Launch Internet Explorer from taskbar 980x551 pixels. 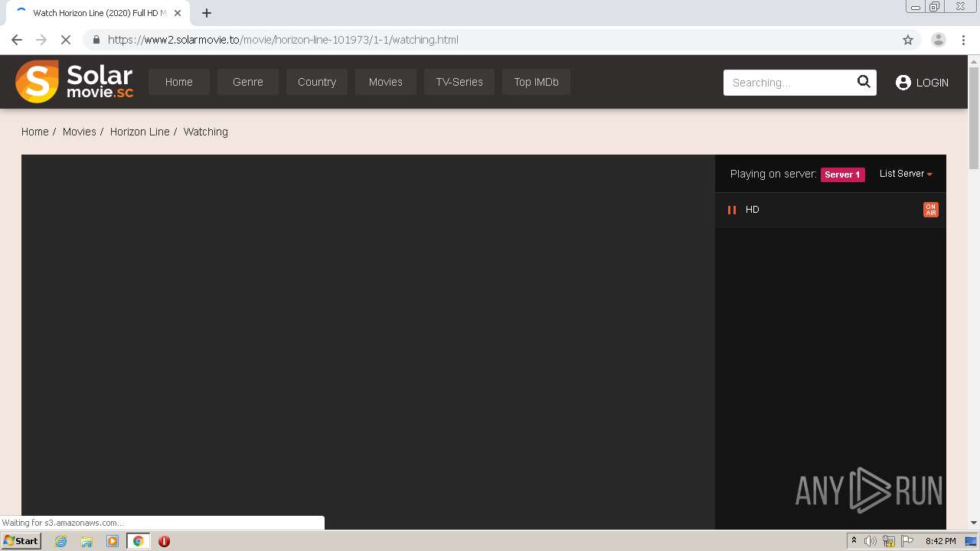[61, 541]
